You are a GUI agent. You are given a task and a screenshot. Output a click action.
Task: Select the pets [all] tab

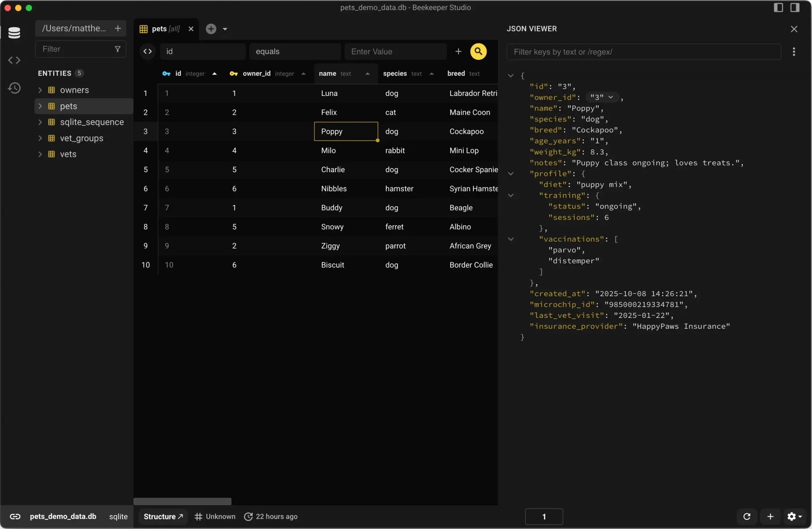coord(165,29)
